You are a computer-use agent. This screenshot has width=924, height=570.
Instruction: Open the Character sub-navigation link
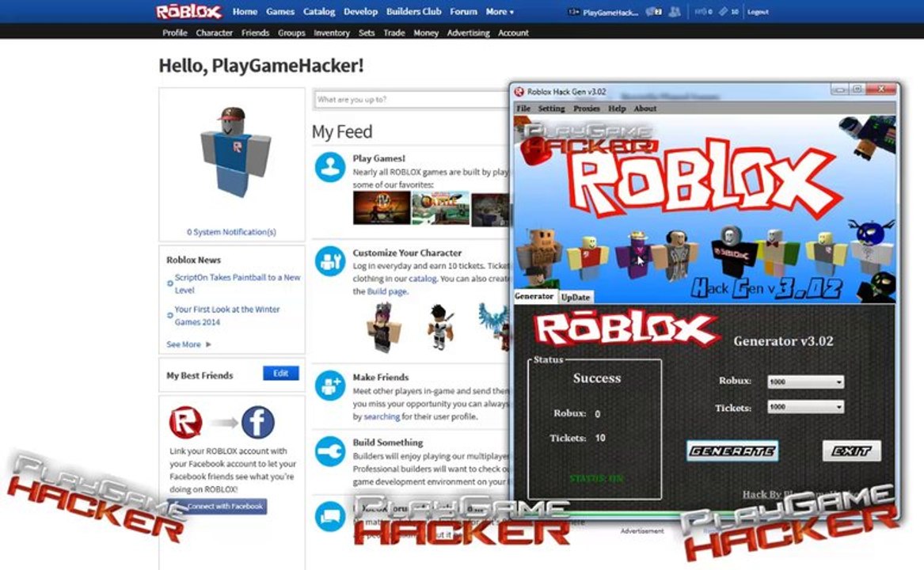point(215,33)
